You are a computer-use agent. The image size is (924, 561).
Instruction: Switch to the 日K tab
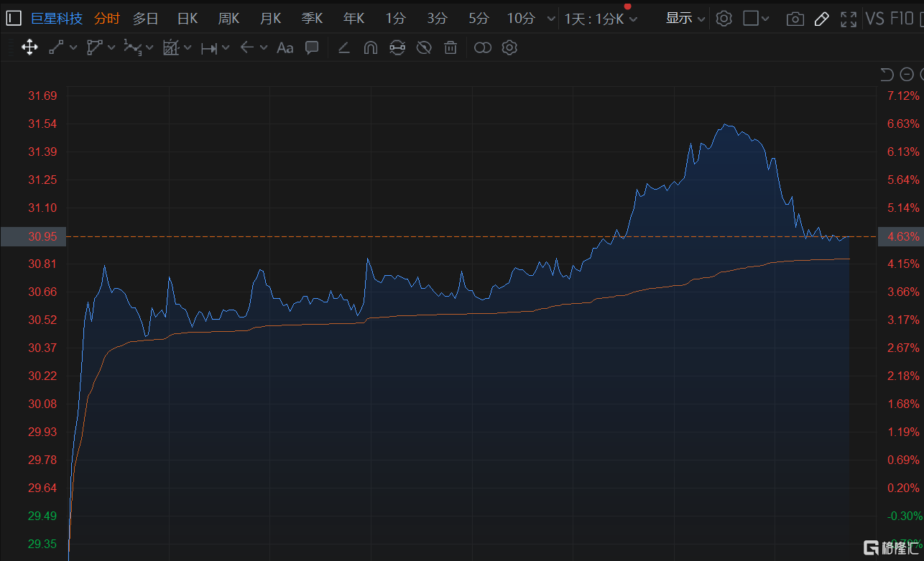(188, 19)
